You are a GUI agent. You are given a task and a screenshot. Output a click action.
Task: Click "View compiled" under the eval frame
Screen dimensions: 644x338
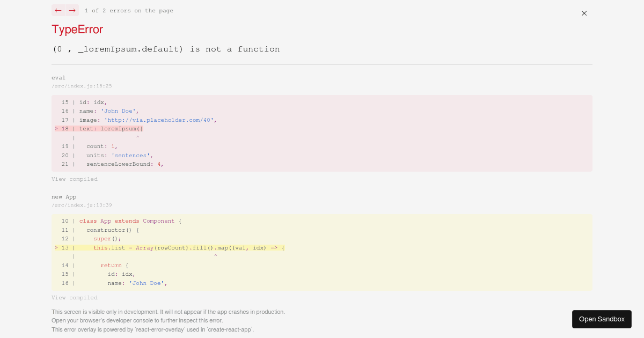75,179
